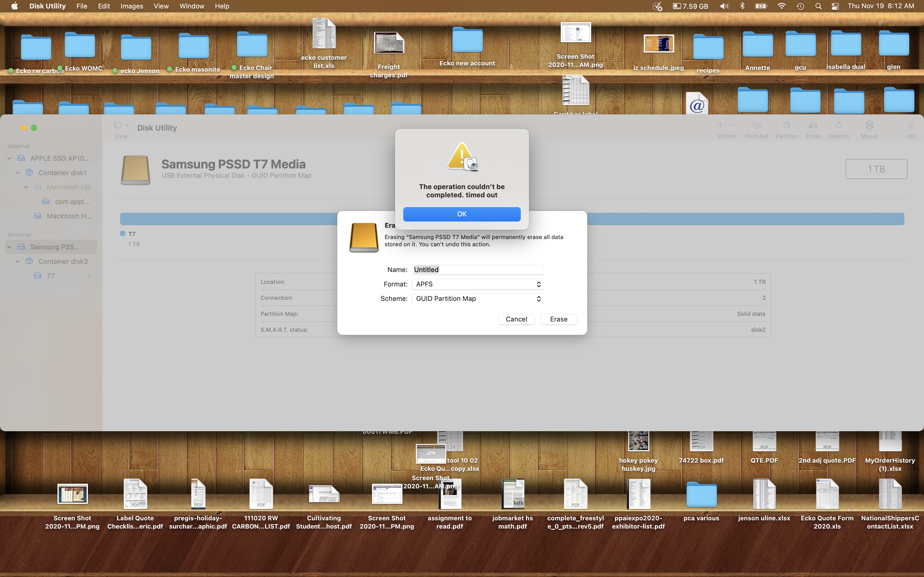Open the Window menu
The image size is (924, 577).
[192, 6]
